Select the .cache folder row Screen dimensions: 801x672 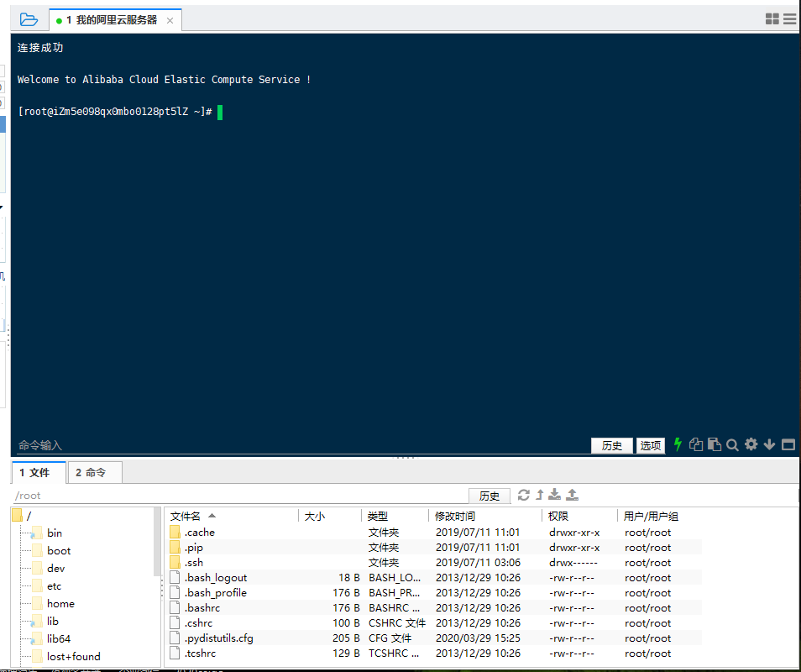click(x=434, y=533)
